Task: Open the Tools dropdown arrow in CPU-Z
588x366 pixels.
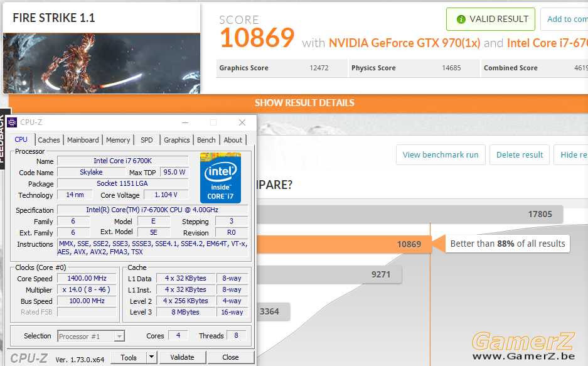Action: click(151, 357)
